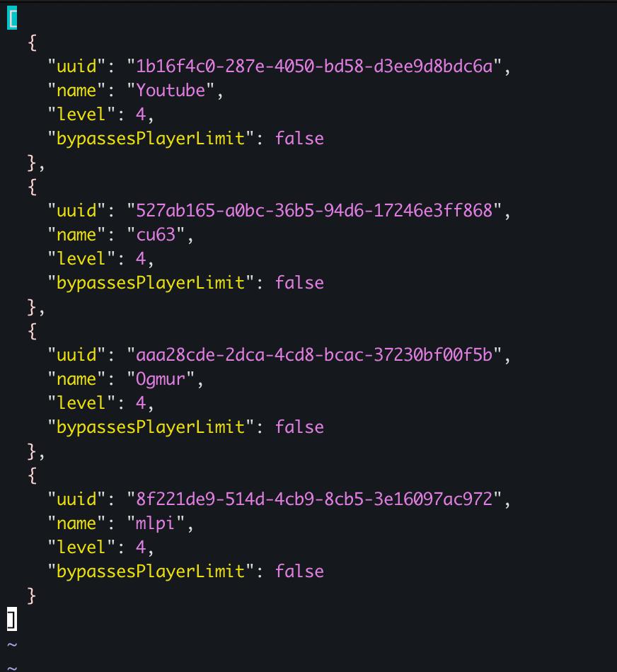Click the "bypassesPlayerLimit" key in the mlpi entry
Screen dimensions: 617x672
150,572
